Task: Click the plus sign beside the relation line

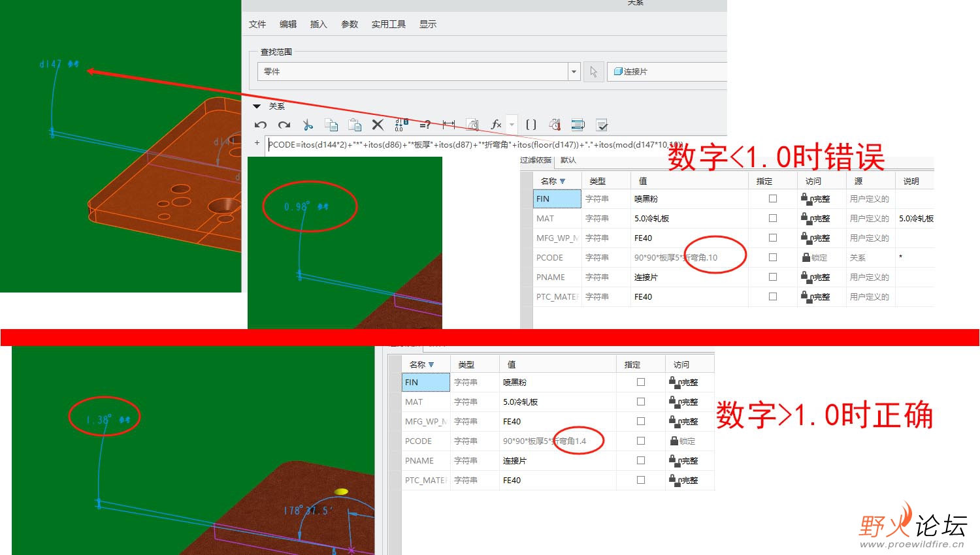Action: tap(257, 142)
